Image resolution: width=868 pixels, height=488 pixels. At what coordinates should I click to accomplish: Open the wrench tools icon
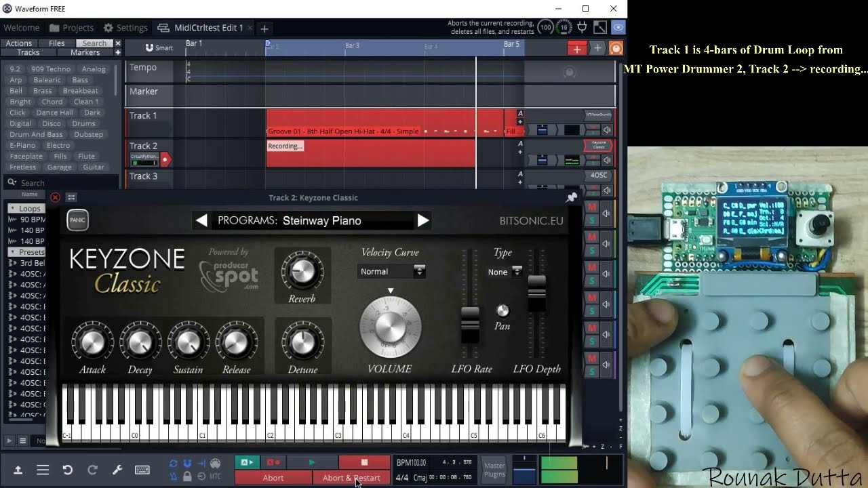click(x=117, y=470)
